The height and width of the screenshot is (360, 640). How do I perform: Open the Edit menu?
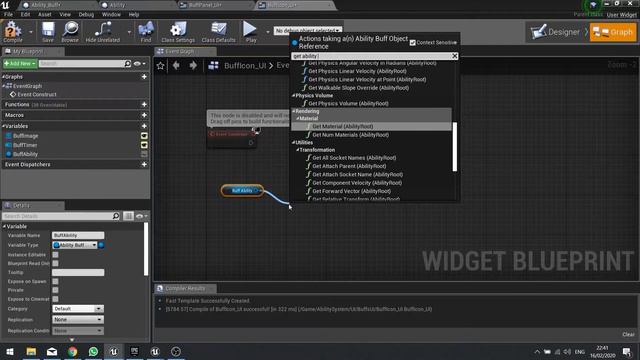click(25, 14)
